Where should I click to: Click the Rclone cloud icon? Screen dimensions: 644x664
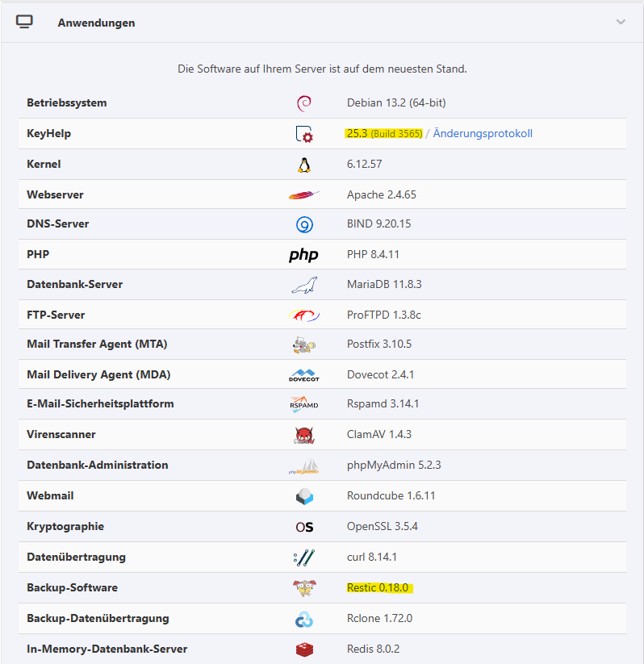click(x=303, y=619)
